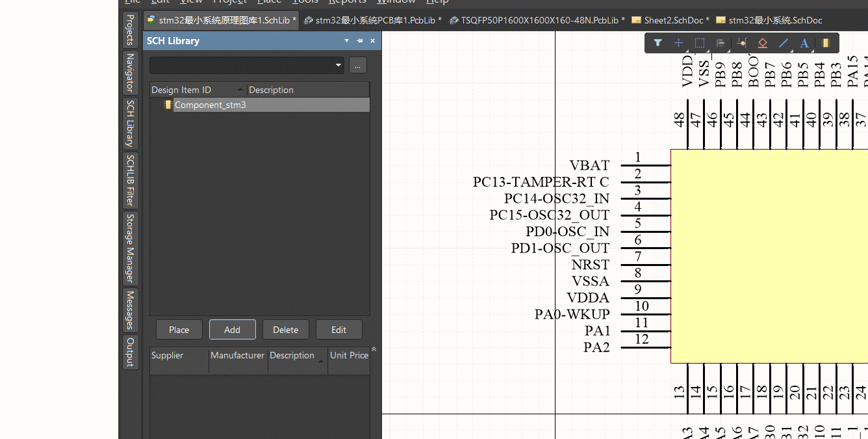
Task: Open the Storage Manager side tab
Action: point(130,248)
